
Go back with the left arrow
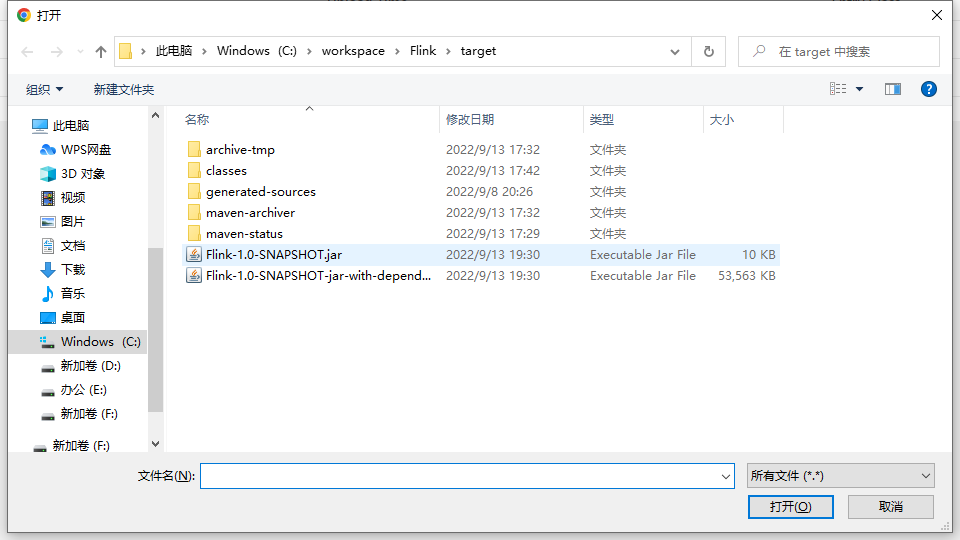pos(28,52)
